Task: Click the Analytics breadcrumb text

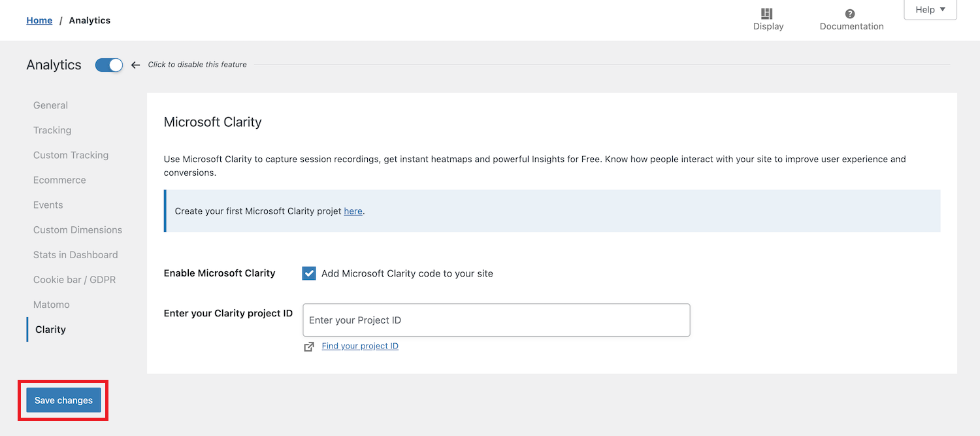Action: point(90,20)
